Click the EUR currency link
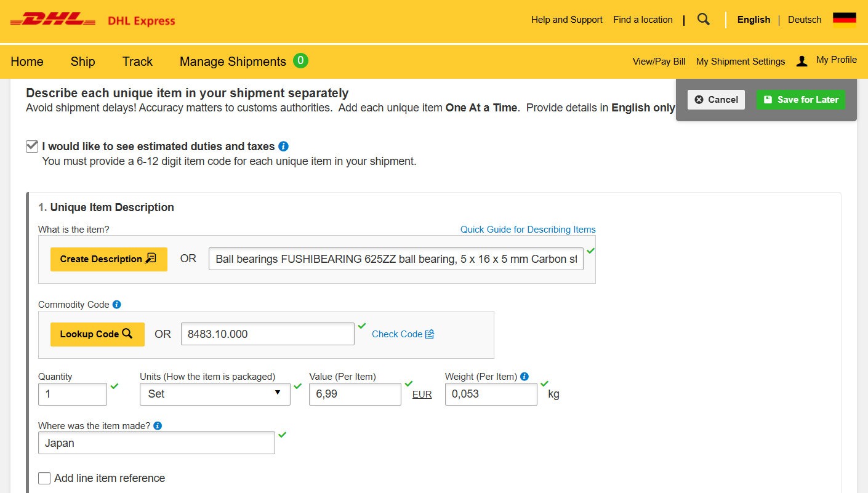The height and width of the screenshot is (493, 868). point(422,395)
